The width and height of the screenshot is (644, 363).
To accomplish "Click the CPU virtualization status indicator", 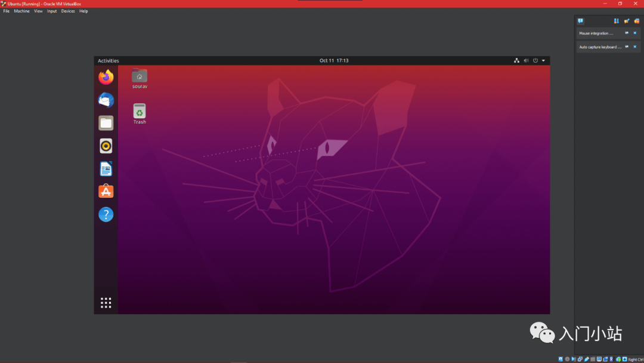I will [612, 359].
